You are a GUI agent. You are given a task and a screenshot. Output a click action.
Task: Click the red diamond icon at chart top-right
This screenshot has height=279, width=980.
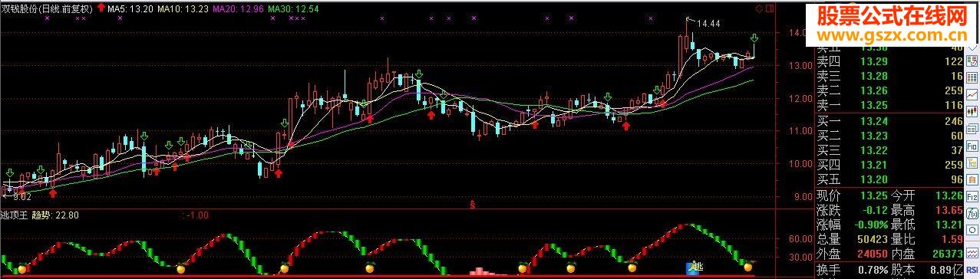pos(760,8)
